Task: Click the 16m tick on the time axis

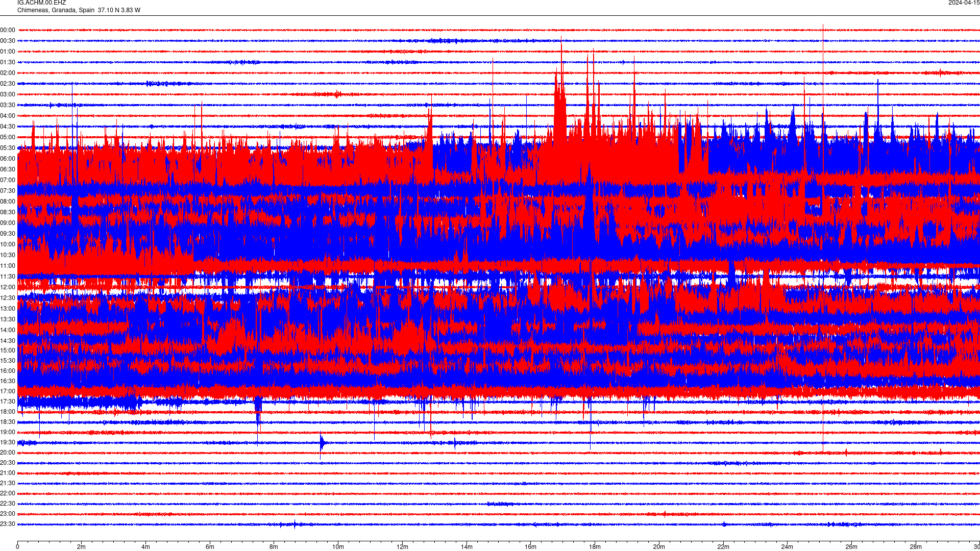Action: pos(530,547)
